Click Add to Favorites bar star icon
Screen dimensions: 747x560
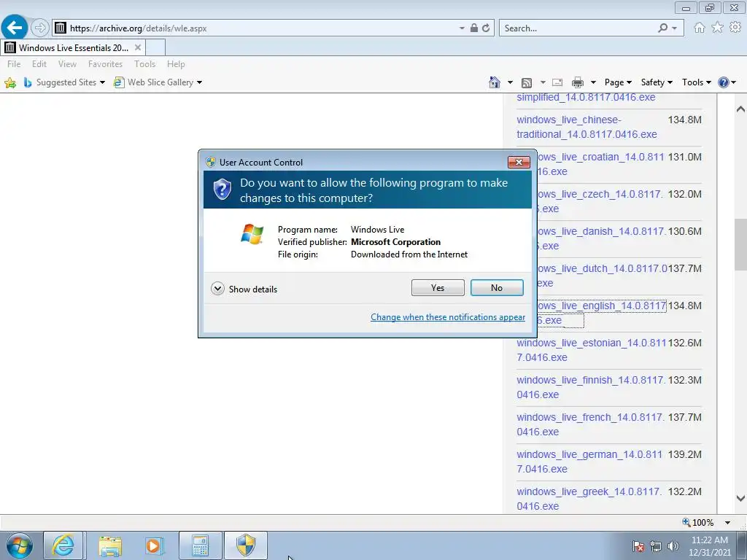tap(10, 83)
